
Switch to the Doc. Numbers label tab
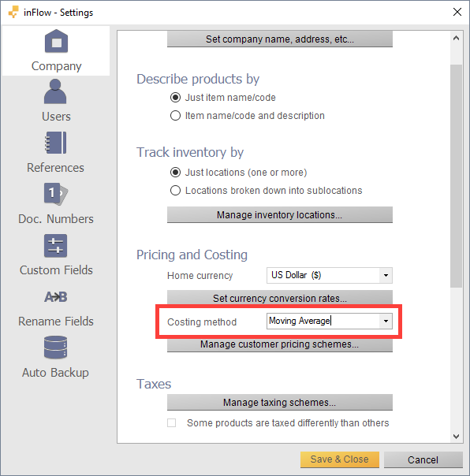56,219
